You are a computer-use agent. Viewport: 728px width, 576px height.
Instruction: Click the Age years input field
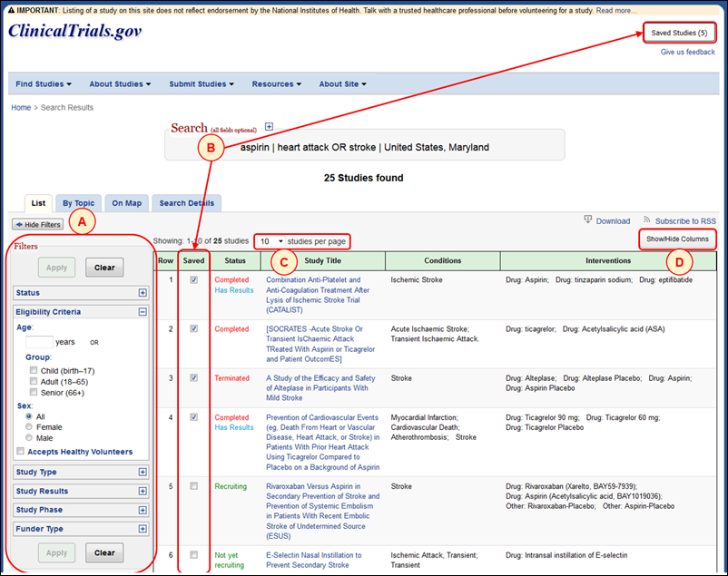click(39, 342)
